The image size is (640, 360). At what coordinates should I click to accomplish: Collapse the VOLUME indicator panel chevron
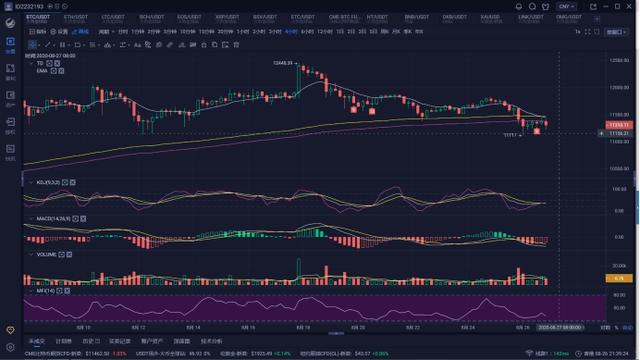pos(31,254)
